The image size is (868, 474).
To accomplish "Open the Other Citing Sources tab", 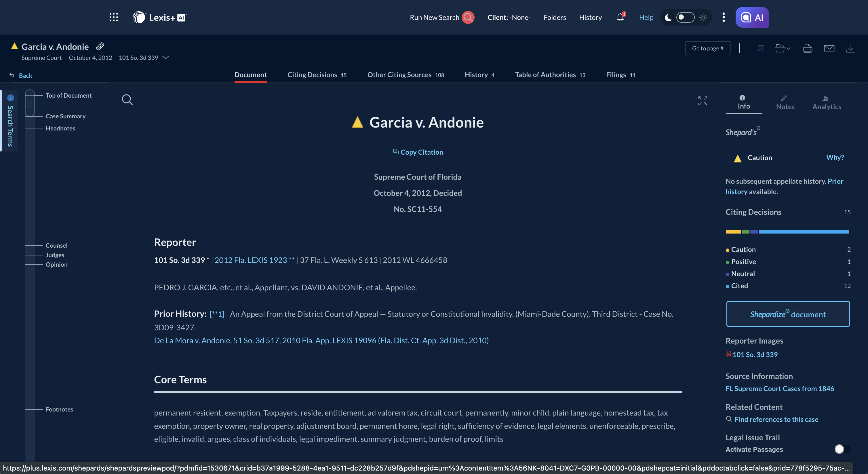I will coord(405,75).
